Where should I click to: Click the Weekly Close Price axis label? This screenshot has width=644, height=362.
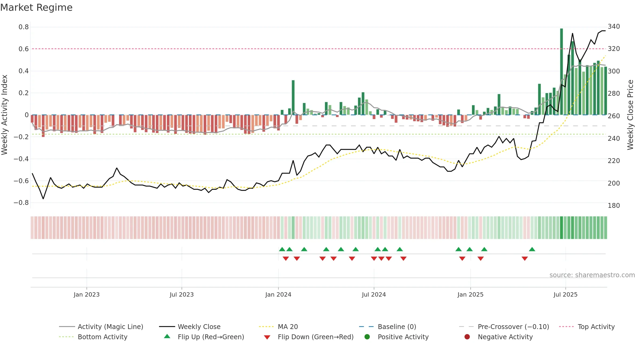(630, 115)
